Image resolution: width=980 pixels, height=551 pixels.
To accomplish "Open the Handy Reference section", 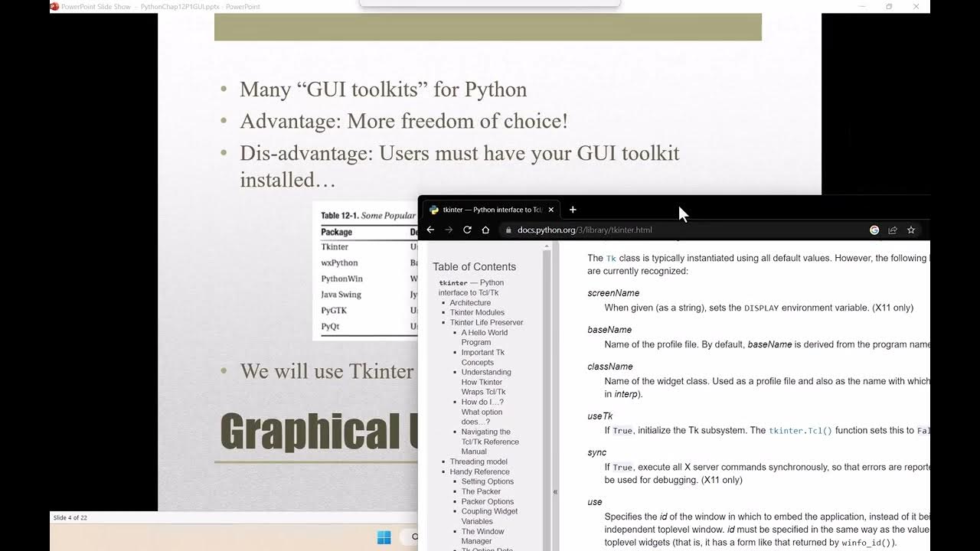I will (x=479, y=471).
